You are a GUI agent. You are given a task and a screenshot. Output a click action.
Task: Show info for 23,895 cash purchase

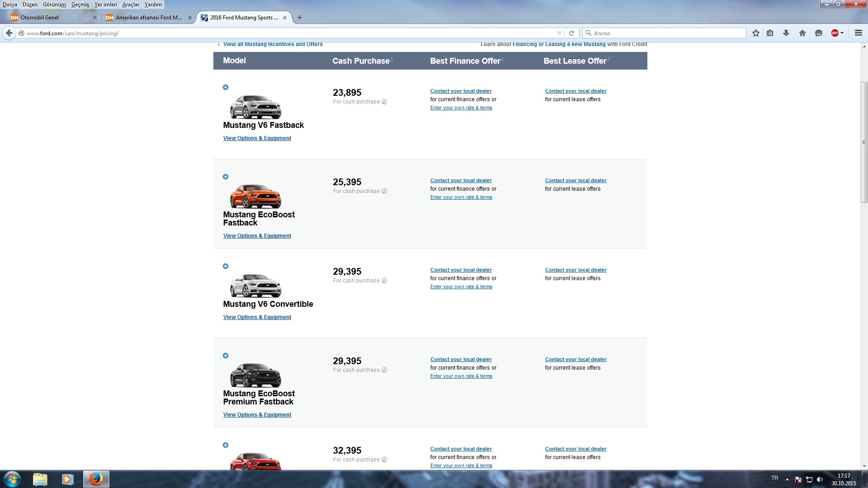pos(384,102)
